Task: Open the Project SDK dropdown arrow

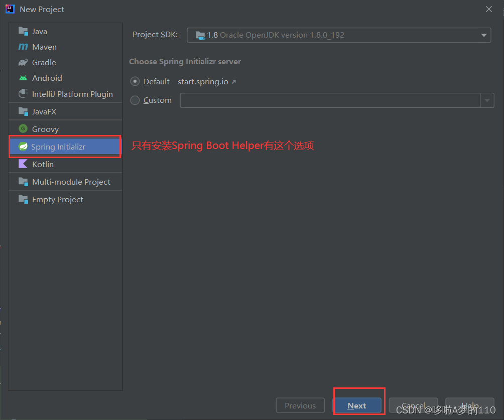Action: click(484, 35)
